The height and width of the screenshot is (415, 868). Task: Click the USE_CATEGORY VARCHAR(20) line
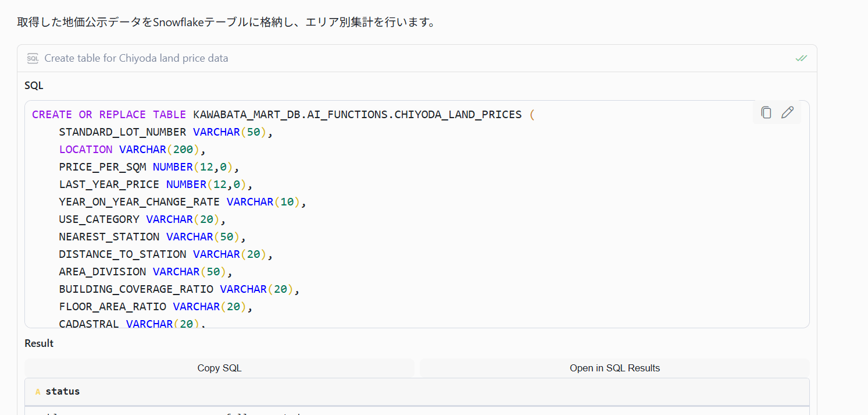[x=142, y=219]
